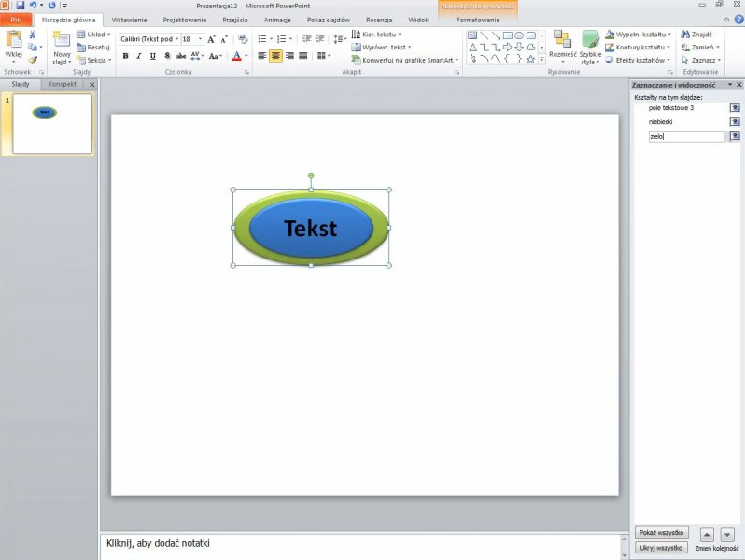Screen dimensions: 745x560
Task: Switch to the Konspekt pane tab
Action: 63,84
